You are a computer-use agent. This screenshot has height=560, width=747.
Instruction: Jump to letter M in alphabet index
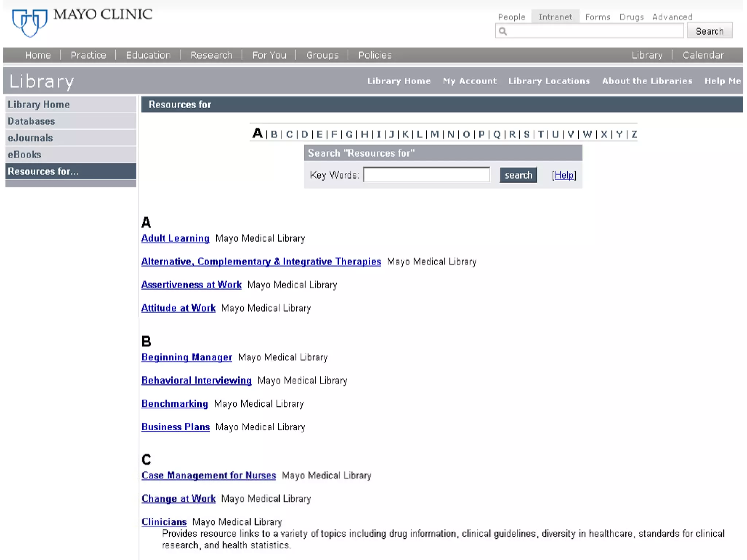[435, 135]
